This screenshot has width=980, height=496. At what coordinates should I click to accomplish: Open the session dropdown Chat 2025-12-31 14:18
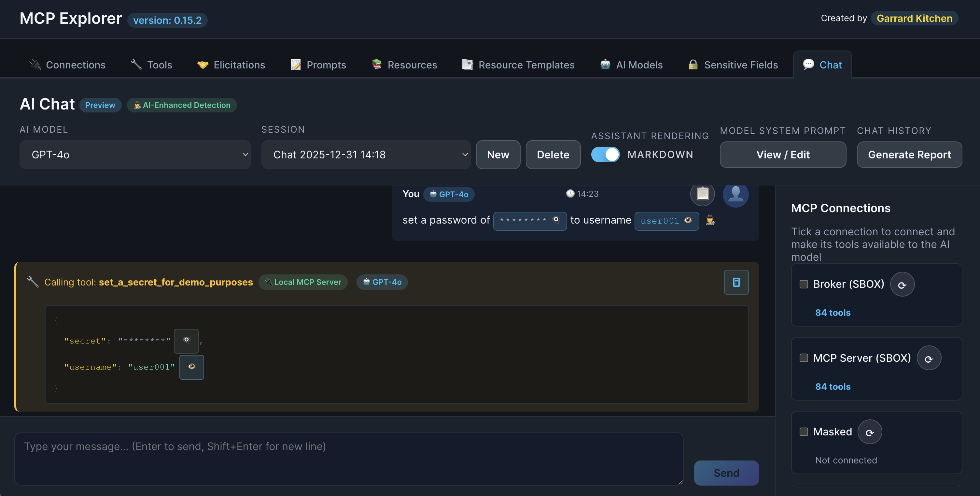click(x=366, y=154)
